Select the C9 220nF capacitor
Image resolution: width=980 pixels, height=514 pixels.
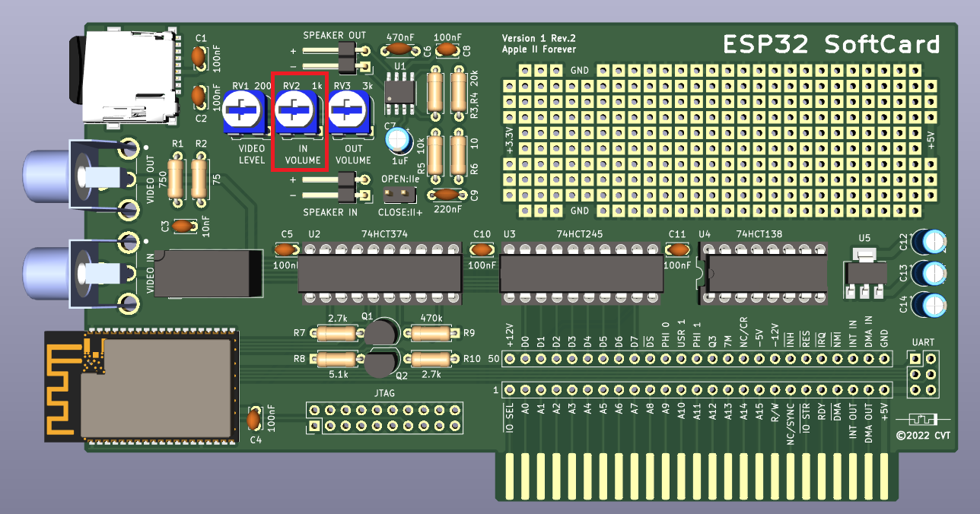(448, 195)
